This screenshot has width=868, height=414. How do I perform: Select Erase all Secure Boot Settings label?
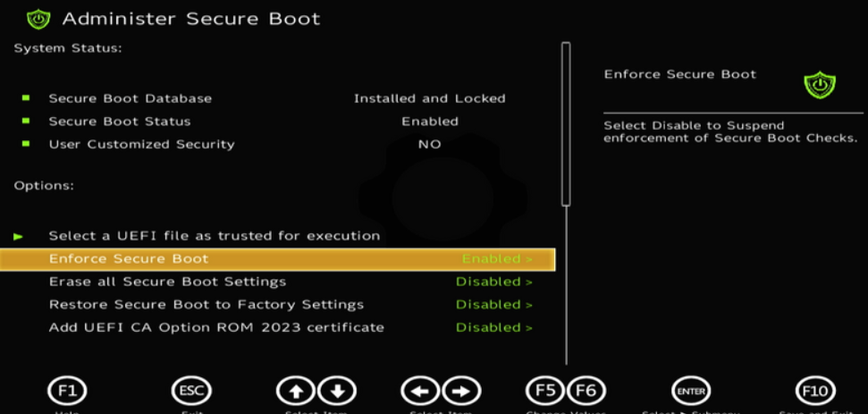[167, 282]
